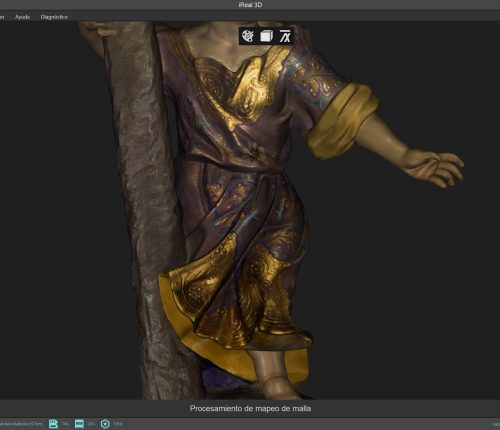Click the memory card icon in status bar
The height and width of the screenshot is (430, 500).
tap(53, 424)
